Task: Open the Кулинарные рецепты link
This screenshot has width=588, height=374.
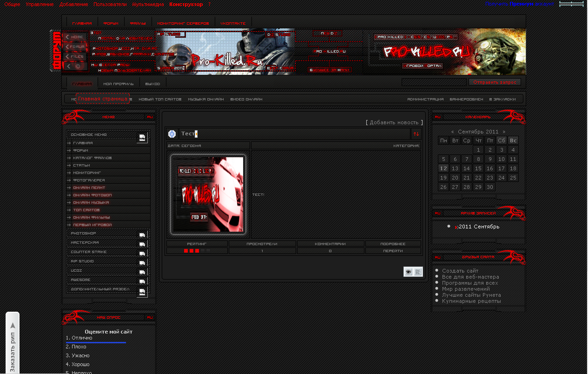Action: 471,301
